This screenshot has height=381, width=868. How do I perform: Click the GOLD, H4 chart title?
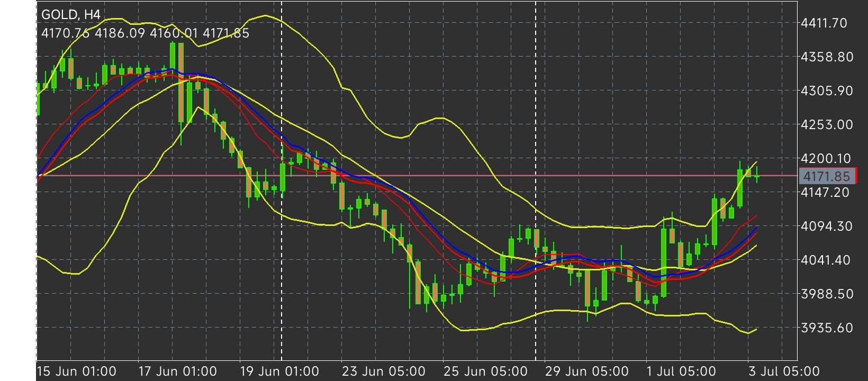[70, 14]
